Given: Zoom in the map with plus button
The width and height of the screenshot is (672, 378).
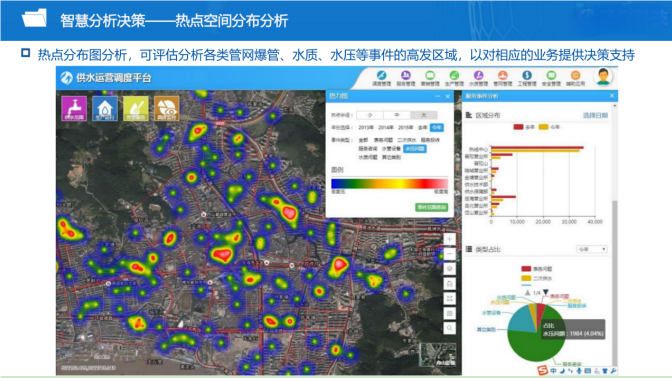Looking at the screenshot, I should [449, 239].
